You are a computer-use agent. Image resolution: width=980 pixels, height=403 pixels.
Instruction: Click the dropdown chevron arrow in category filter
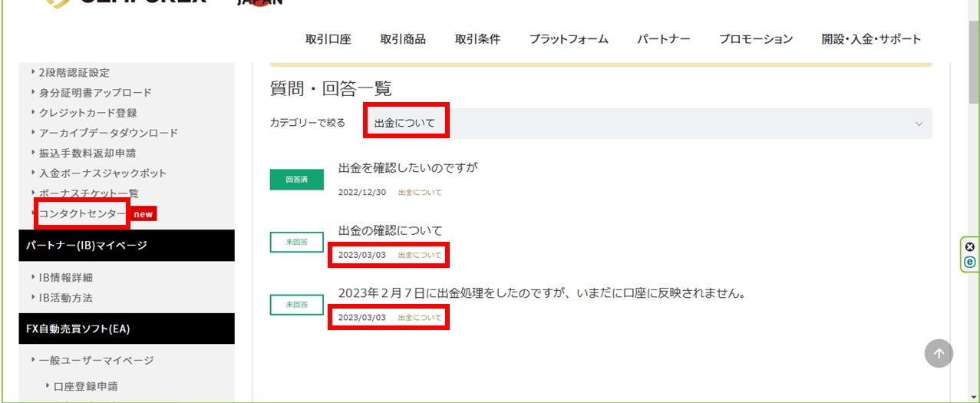919,124
